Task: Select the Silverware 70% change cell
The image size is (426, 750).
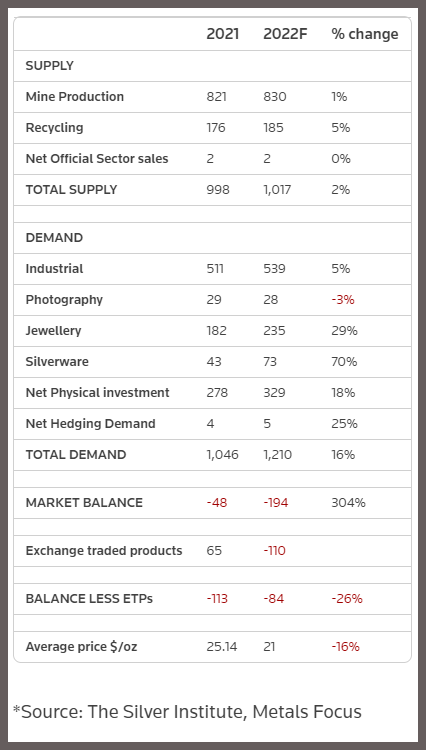Action: point(344,362)
